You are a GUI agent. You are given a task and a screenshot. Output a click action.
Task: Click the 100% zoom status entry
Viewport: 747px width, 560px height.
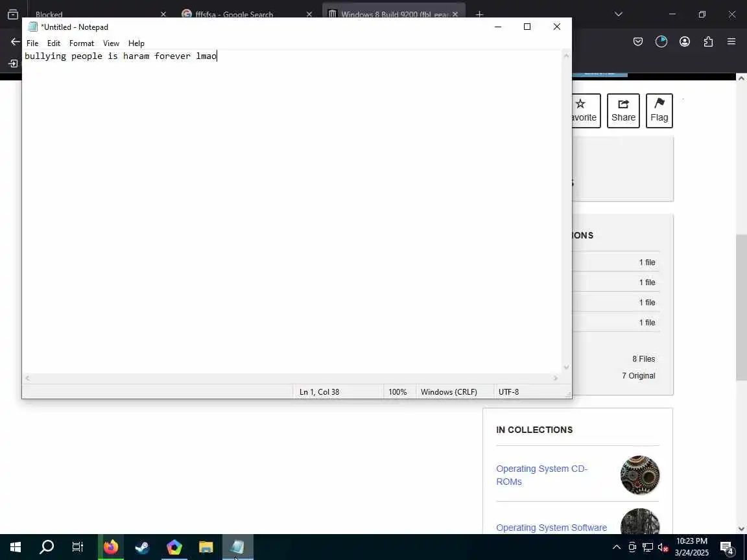397,392
